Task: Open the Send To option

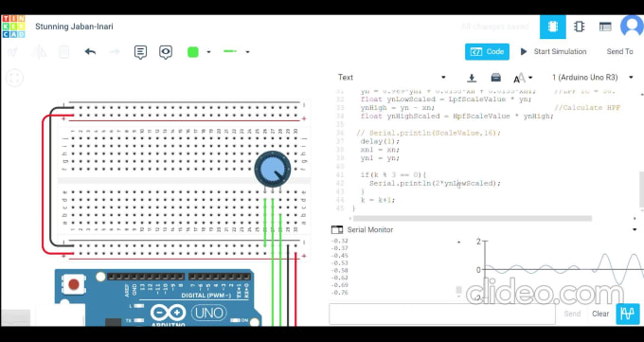Action: tap(619, 52)
